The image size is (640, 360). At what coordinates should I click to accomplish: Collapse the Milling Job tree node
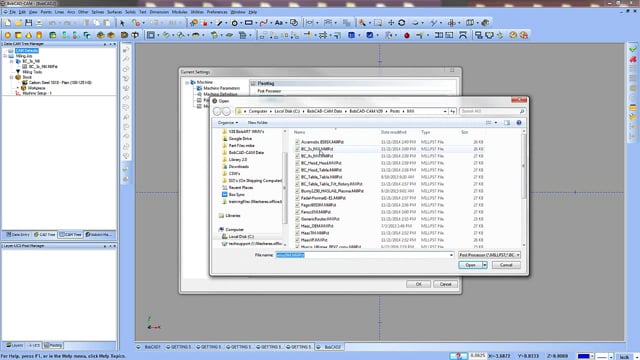pos(5,56)
